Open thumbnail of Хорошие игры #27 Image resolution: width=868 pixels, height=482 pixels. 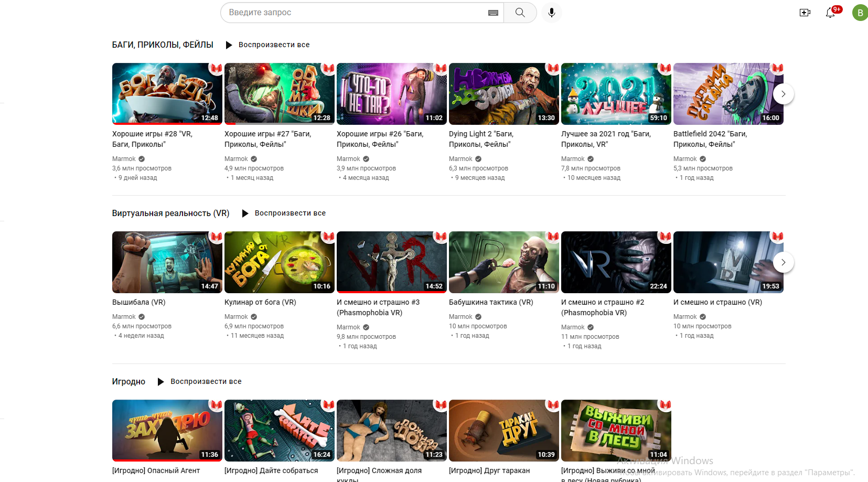(280, 94)
